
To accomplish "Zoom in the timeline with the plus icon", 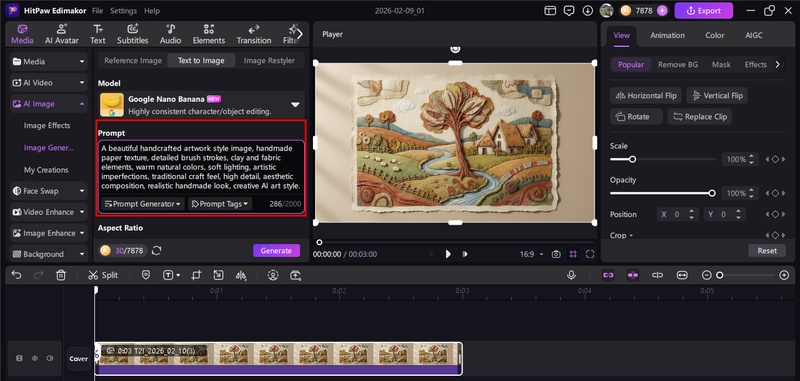I will pos(784,275).
